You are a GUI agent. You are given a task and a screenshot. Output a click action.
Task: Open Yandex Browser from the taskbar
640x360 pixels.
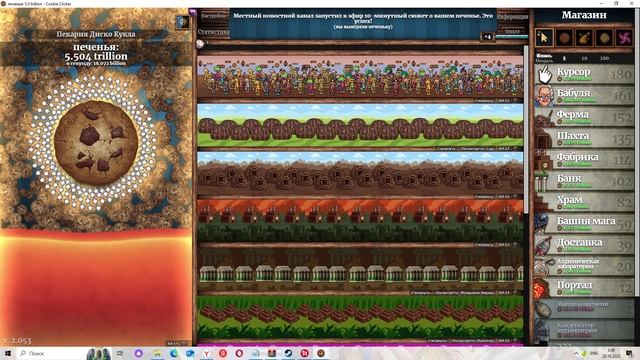207,353
